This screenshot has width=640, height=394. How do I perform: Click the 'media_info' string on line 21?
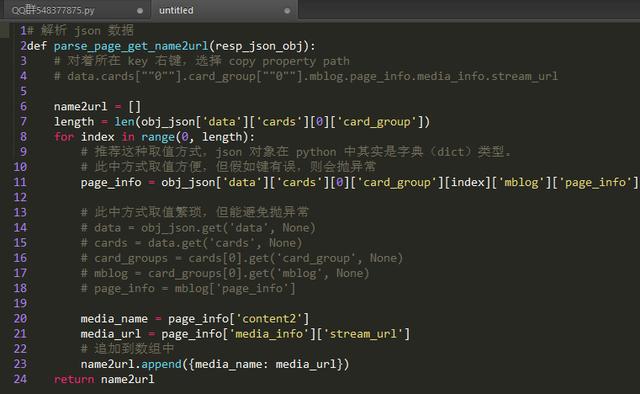point(269,334)
